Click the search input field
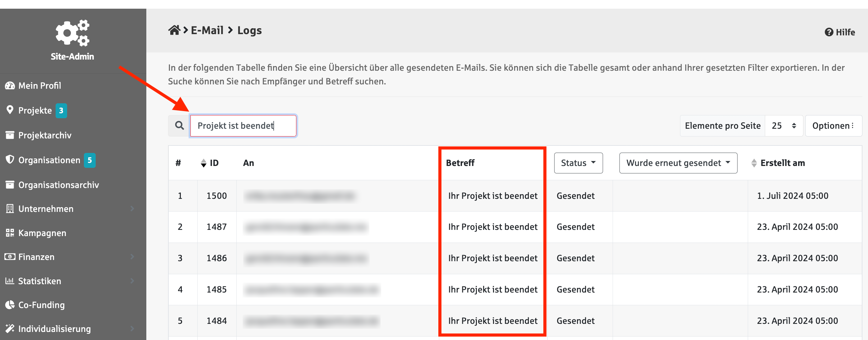This screenshot has width=868, height=340. [243, 126]
